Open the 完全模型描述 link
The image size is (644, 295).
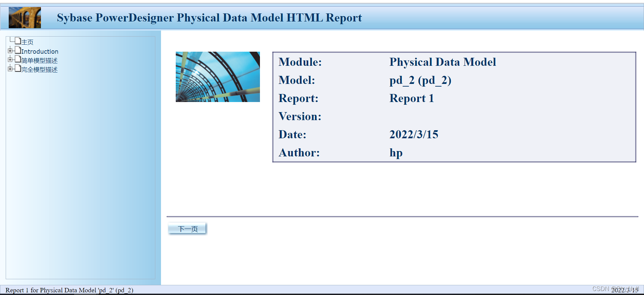click(40, 69)
